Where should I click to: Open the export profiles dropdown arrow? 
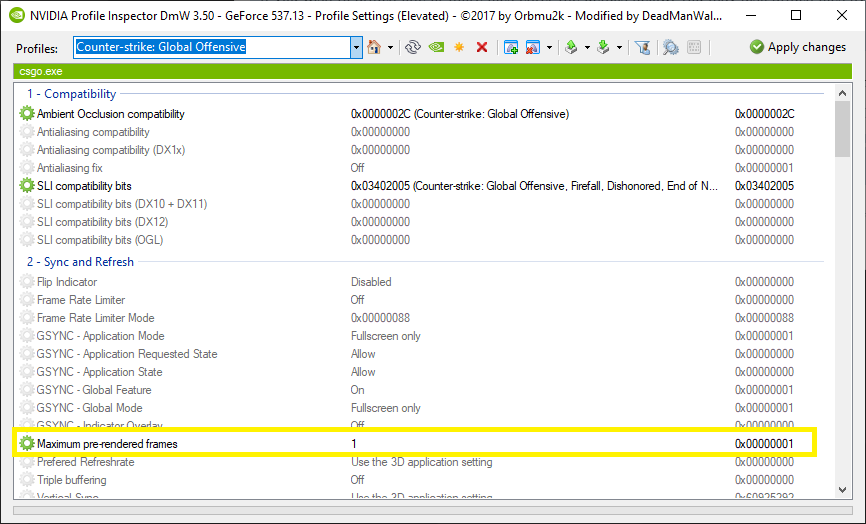tap(587, 47)
